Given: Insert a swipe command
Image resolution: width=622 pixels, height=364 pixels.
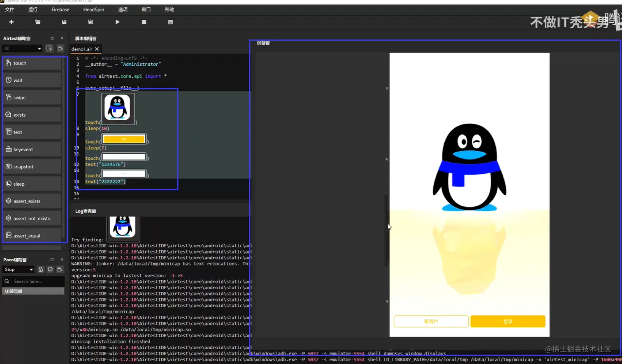Looking at the screenshot, I should click(32, 98).
